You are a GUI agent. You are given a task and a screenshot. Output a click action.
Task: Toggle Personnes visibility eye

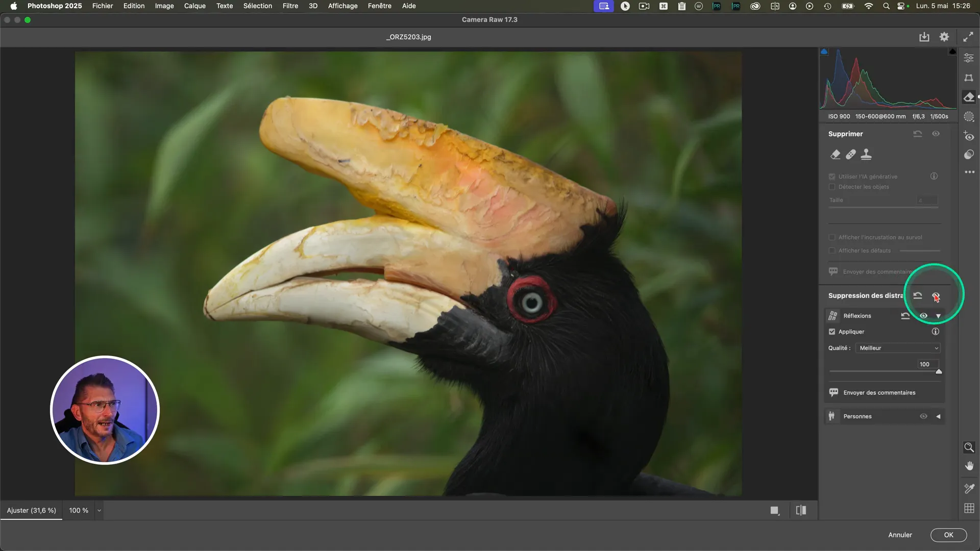(x=923, y=416)
